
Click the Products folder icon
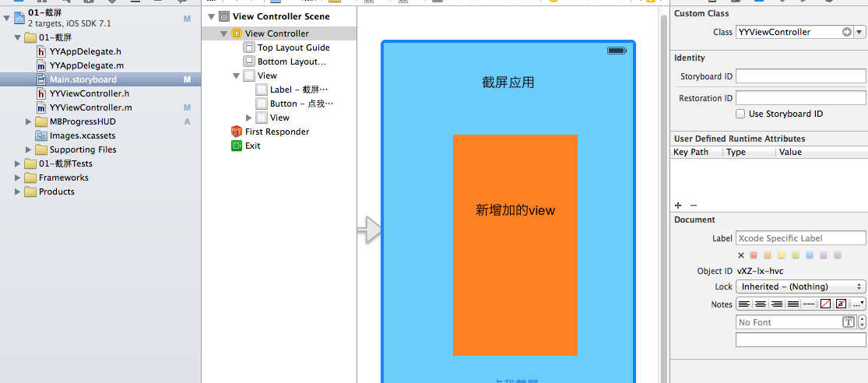click(30, 191)
